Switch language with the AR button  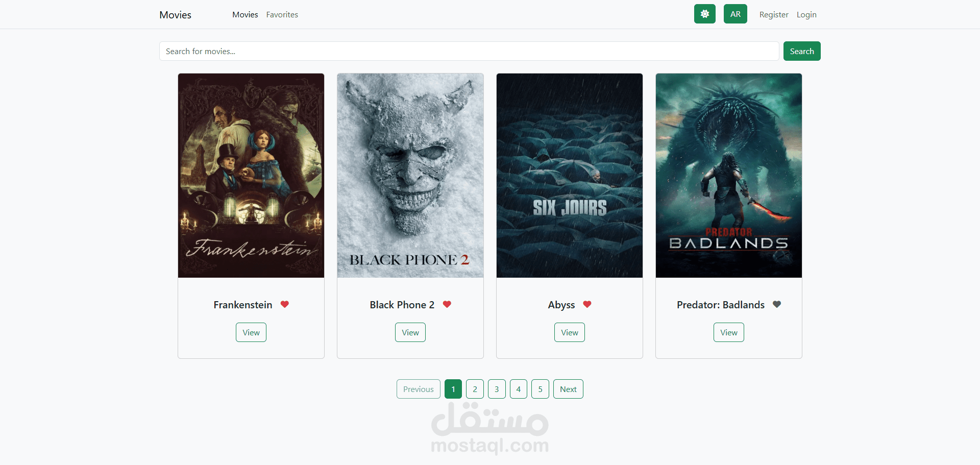tap(735, 14)
